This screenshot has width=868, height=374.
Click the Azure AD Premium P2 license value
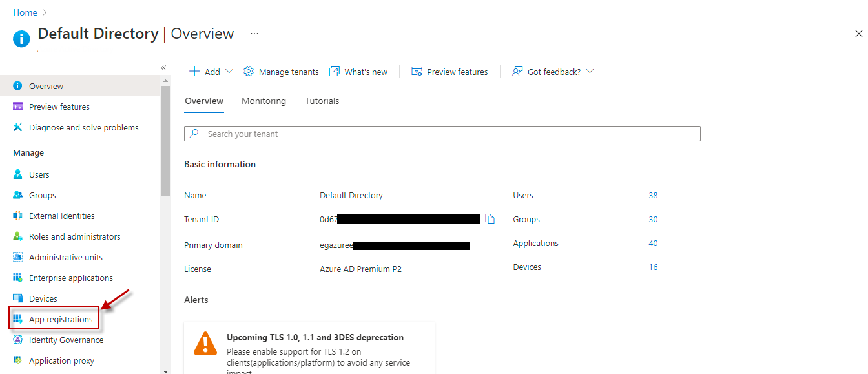360,269
